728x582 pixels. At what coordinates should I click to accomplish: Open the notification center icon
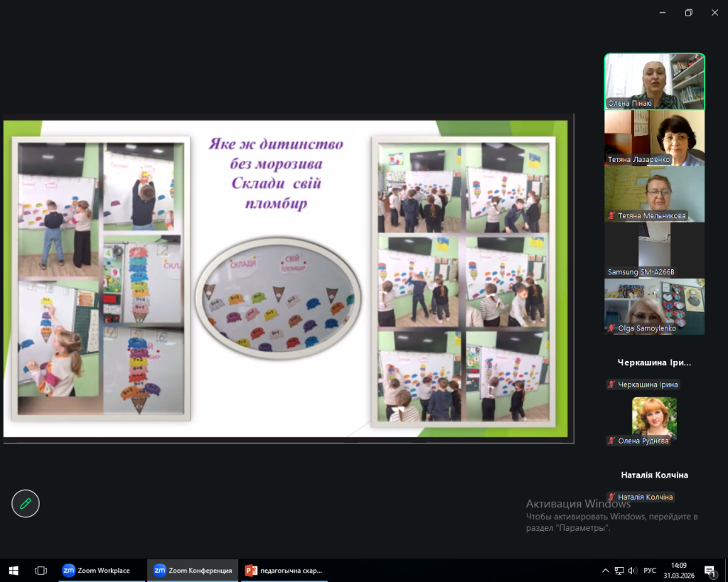coord(709,570)
